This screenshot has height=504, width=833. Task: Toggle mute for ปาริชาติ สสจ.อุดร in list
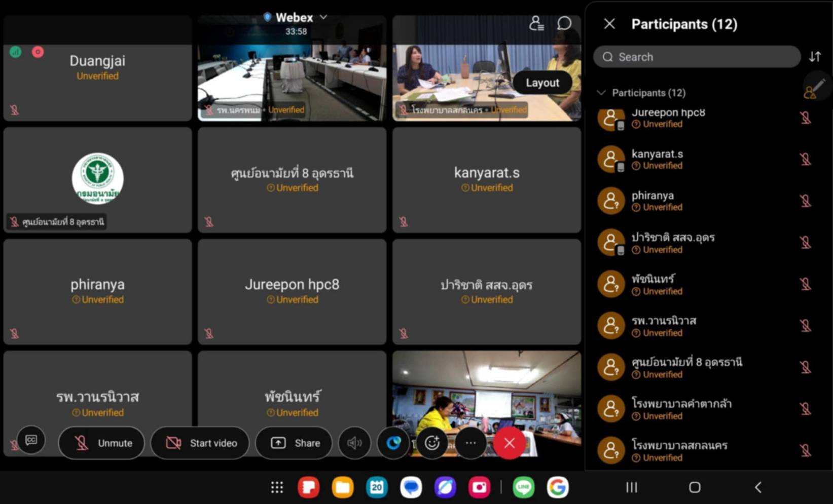[x=805, y=243]
